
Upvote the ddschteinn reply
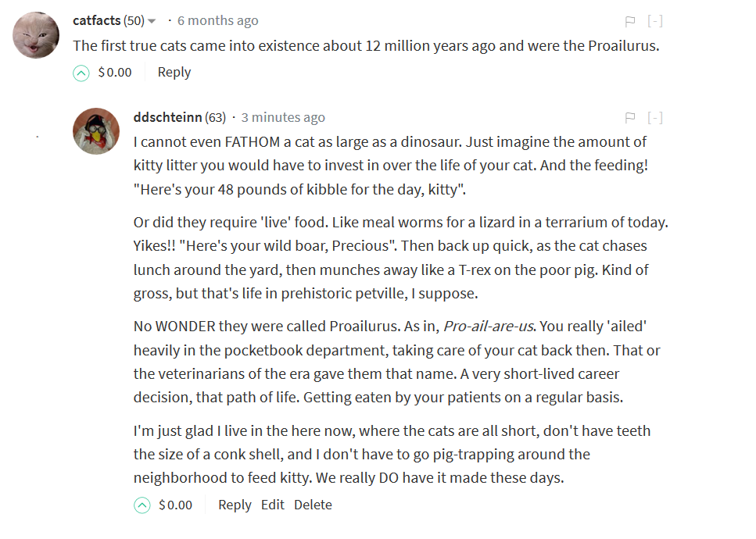(142, 505)
